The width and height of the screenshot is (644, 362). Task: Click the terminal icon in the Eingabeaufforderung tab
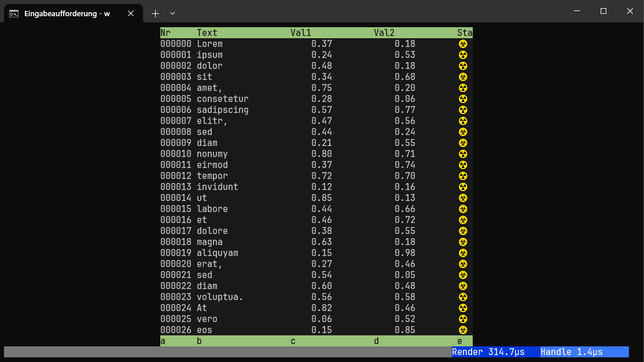(14, 13)
